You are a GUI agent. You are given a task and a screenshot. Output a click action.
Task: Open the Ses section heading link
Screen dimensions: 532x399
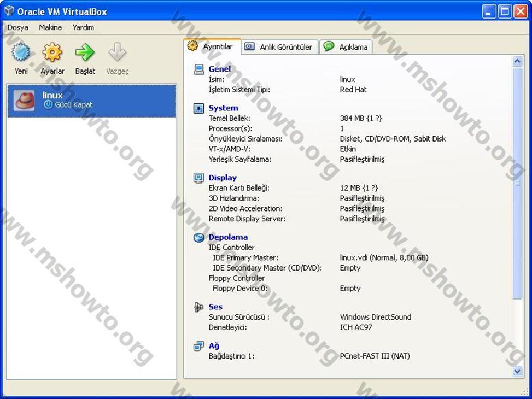click(215, 307)
